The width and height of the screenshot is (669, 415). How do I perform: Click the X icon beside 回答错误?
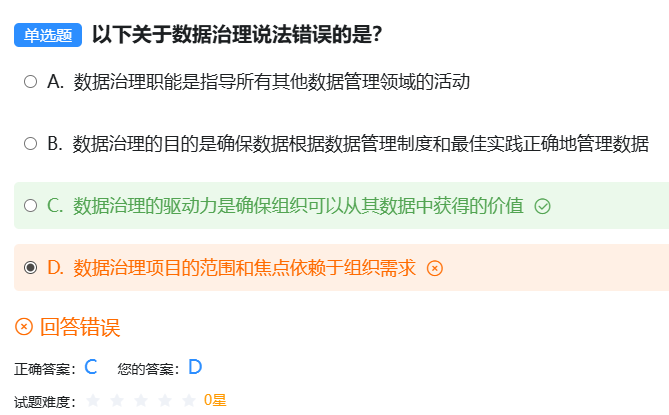tap(24, 327)
